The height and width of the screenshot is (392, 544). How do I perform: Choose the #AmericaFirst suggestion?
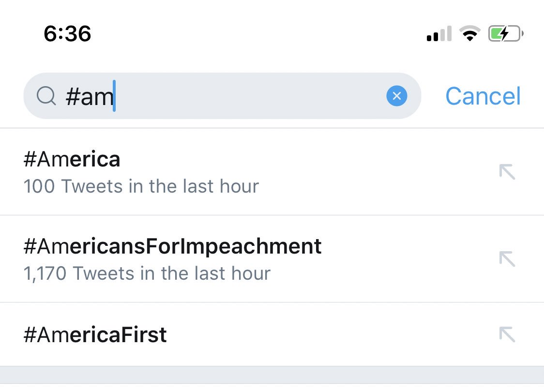pyautogui.click(x=95, y=334)
